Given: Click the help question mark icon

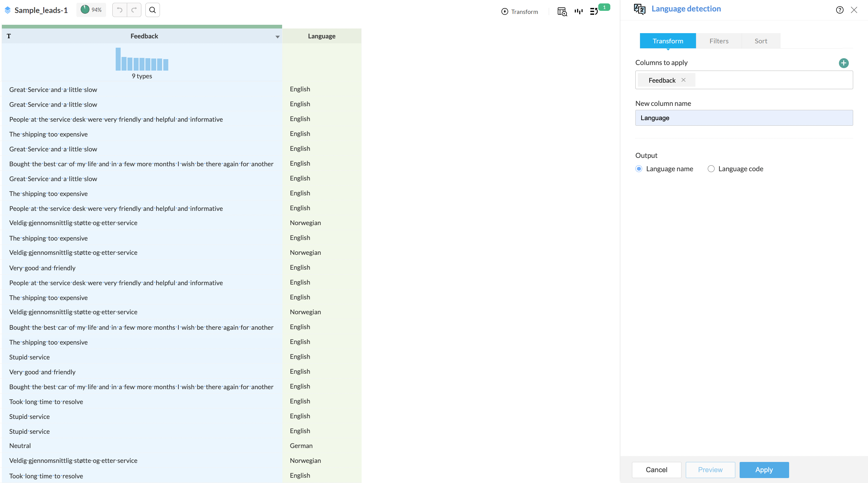Looking at the screenshot, I should pos(839,10).
